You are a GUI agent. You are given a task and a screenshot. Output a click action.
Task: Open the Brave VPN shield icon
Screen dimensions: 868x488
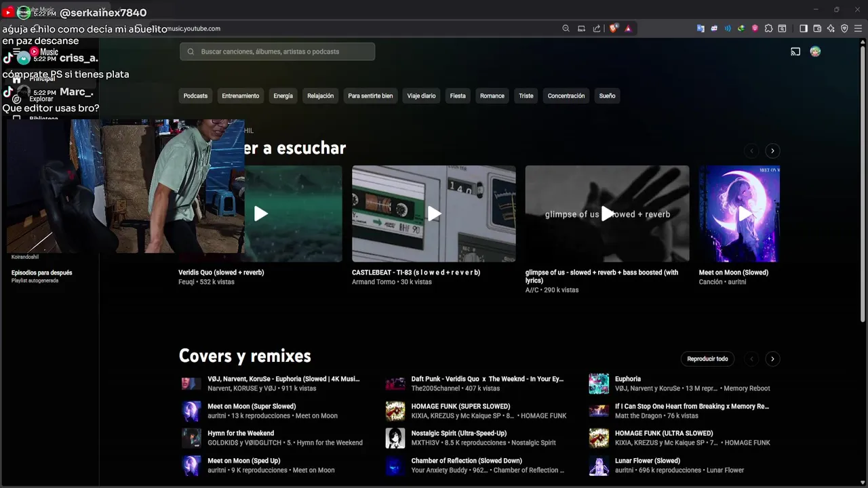844,28
